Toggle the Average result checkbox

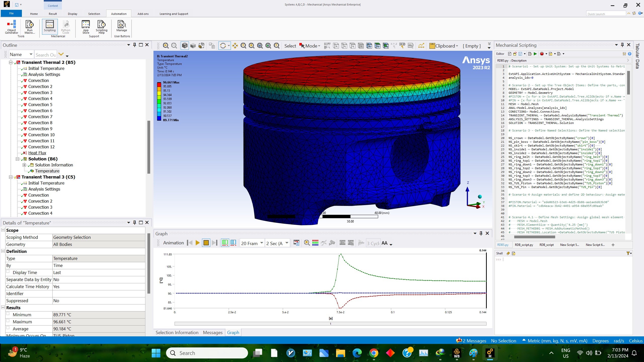(8, 328)
